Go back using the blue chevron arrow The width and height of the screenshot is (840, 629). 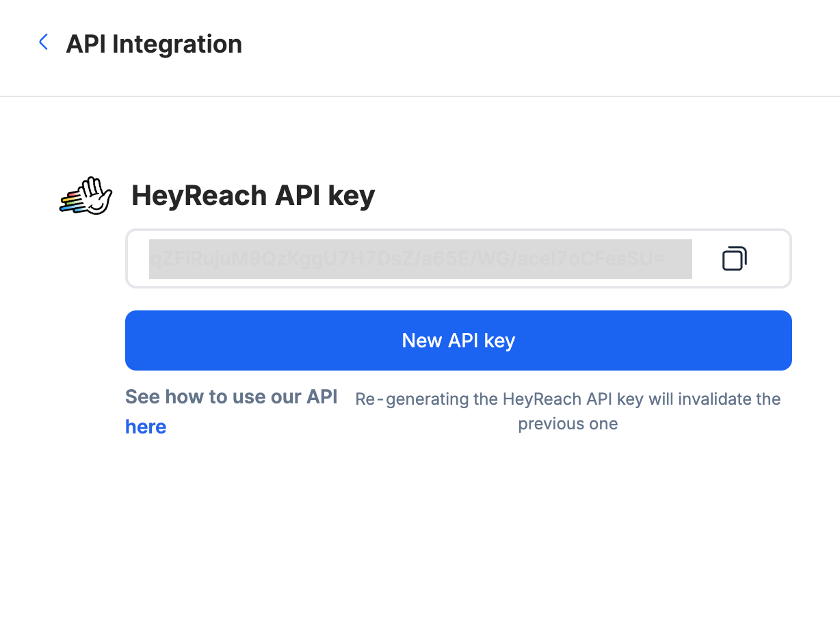tap(44, 42)
